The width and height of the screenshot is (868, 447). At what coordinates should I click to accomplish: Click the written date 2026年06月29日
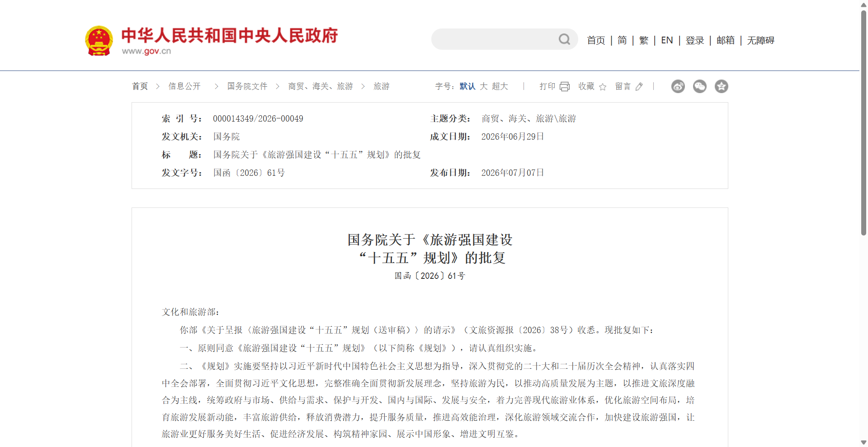(513, 136)
